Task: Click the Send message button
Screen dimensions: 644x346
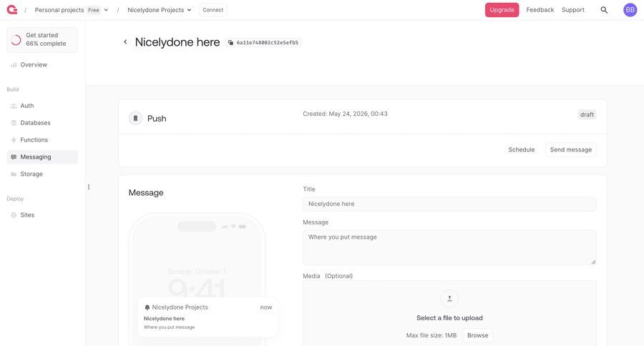Action: (x=570, y=150)
